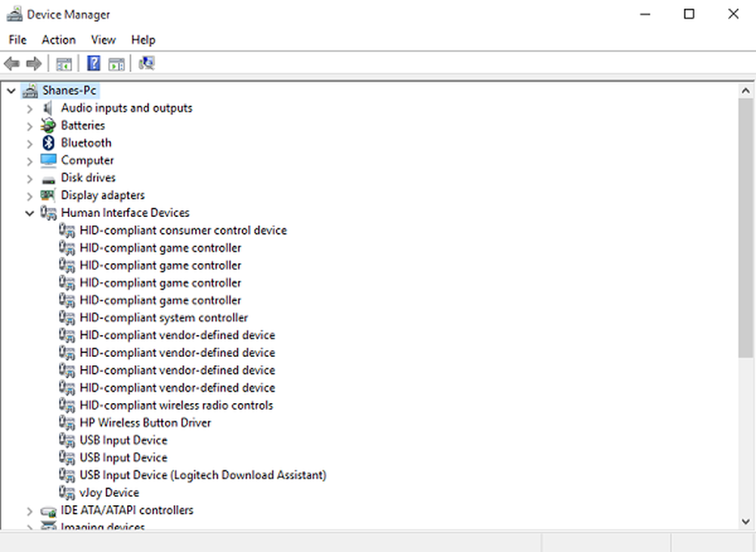Click the Bluetooth category icon
This screenshot has width=756, height=552.
pyautogui.click(x=48, y=143)
